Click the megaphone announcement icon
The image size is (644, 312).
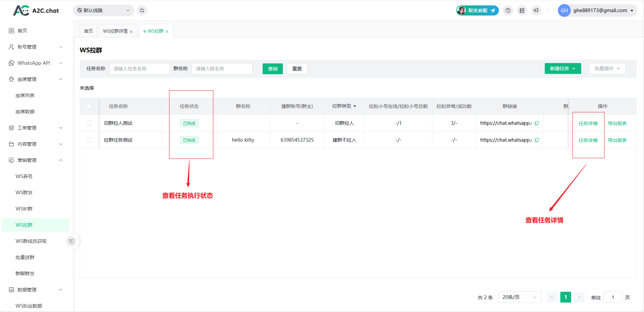click(536, 10)
